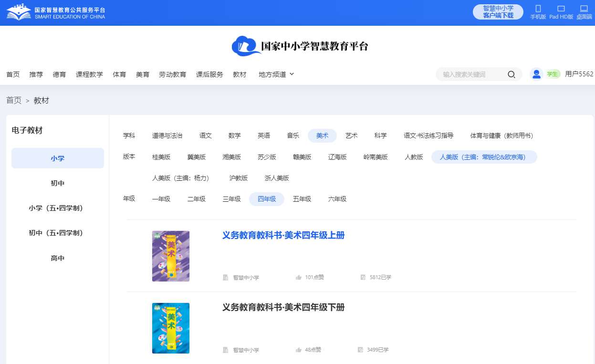
Task: Pick the 岭南美版 edition
Action: click(376, 157)
